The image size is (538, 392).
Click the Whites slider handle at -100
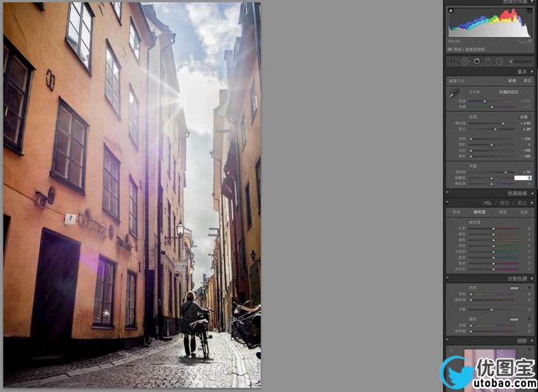point(471,151)
